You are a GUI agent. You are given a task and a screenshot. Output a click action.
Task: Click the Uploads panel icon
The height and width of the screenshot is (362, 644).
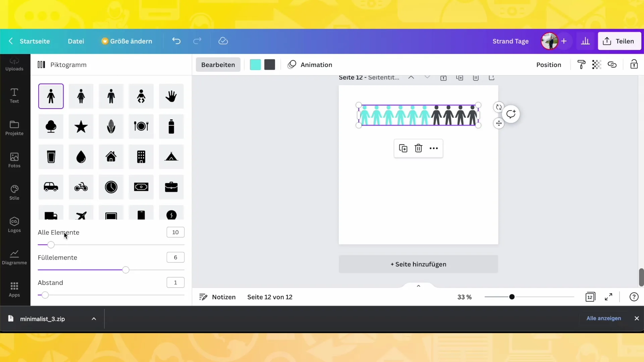(14, 64)
